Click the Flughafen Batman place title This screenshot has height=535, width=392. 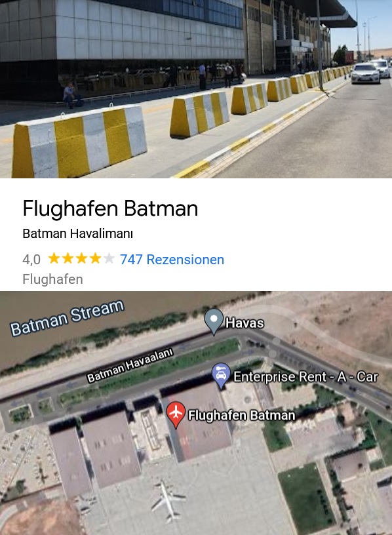click(x=110, y=208)
